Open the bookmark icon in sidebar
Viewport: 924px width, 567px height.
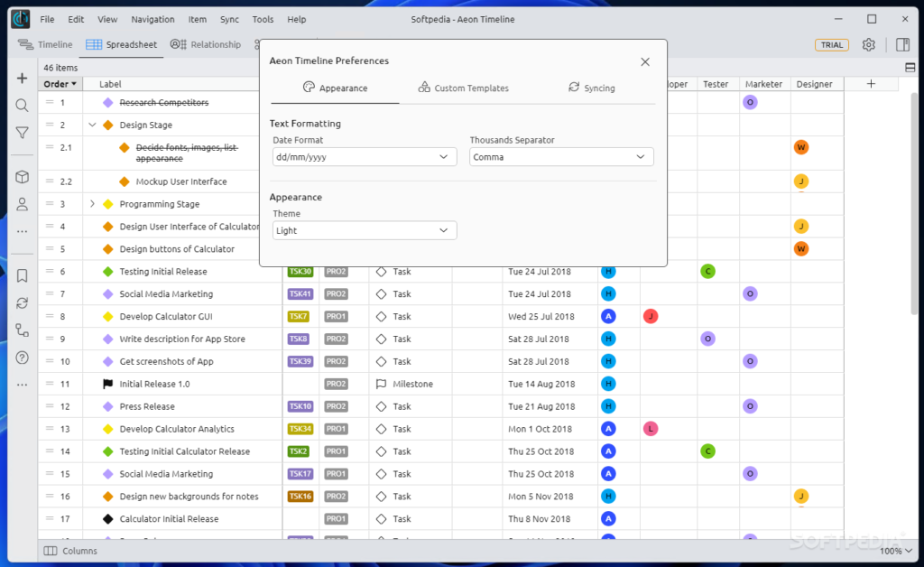(22, 275)
